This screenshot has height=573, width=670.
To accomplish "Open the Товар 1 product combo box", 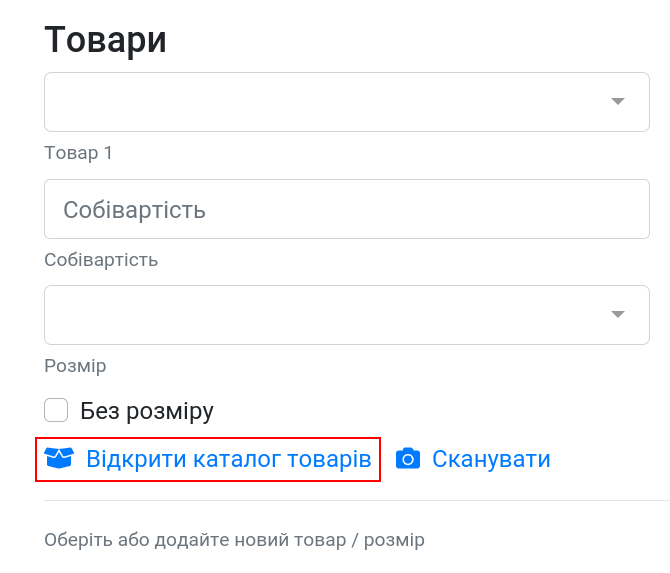I will (347, 102).
